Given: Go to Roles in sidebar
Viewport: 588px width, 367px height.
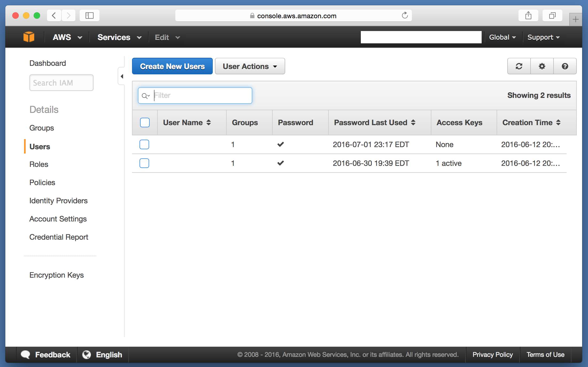Looking at the screenshot, I should (x=39, y=164).
